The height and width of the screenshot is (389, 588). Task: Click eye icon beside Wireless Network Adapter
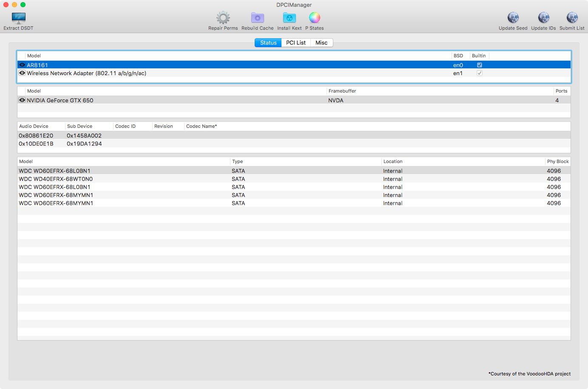coord(22,73)
